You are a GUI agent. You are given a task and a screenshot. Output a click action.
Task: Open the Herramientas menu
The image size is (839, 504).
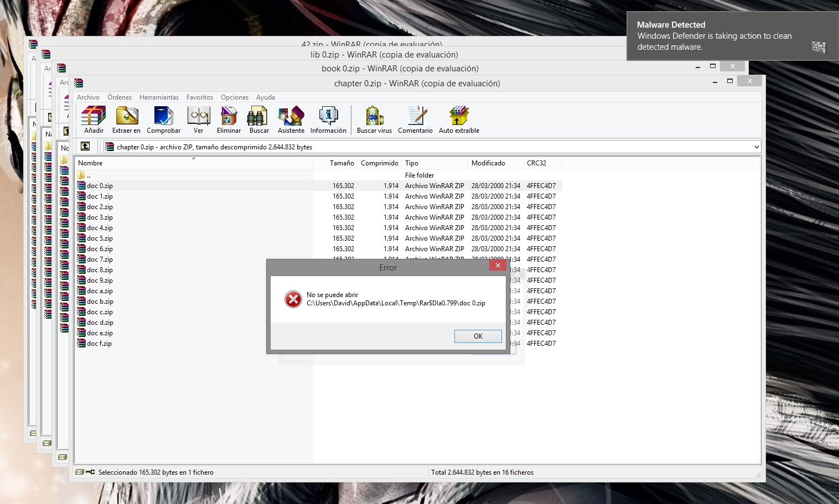click(x=159, y=97)
